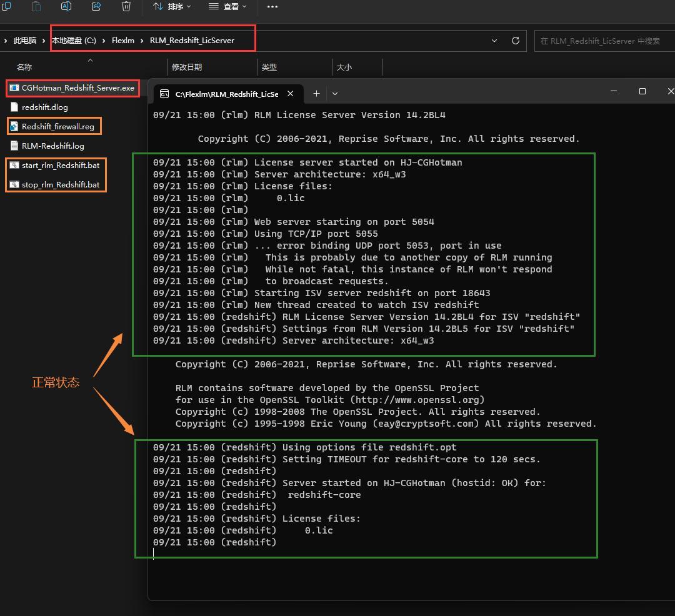Click the paste icon in Explorer toolbar
675x616 pixels.
click(x=36, y=6)
